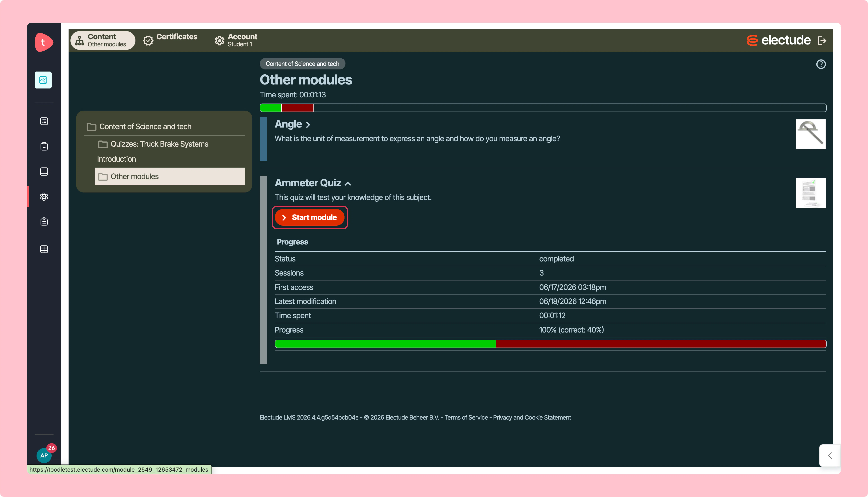Open the highlighted image icon in the sidebar
The image size is (868, 497).
pos(43,80)
